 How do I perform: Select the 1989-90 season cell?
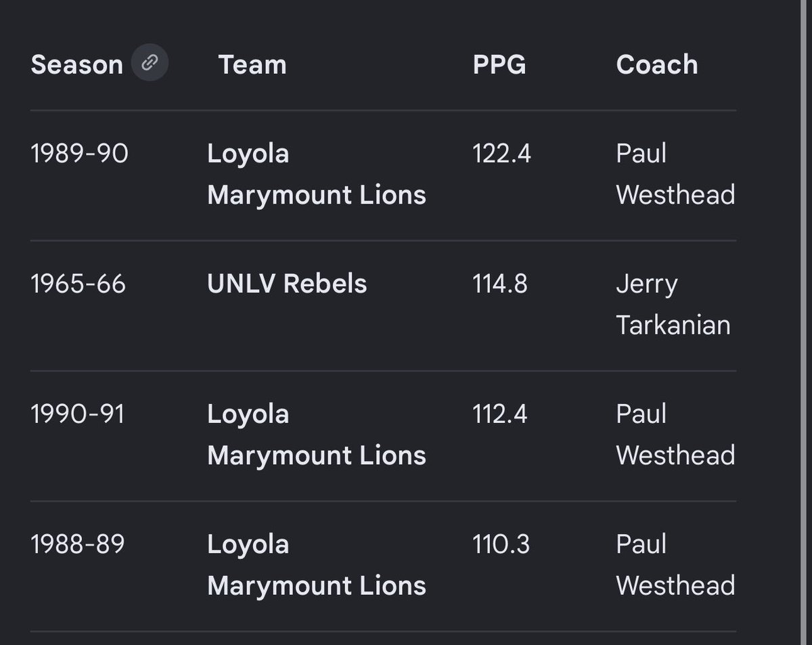tap(79, 154)
